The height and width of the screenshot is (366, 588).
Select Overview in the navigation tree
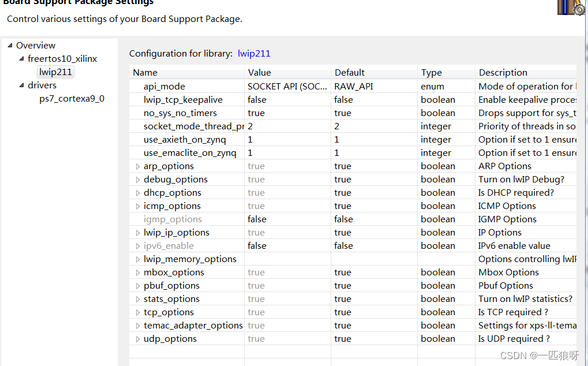35,45
